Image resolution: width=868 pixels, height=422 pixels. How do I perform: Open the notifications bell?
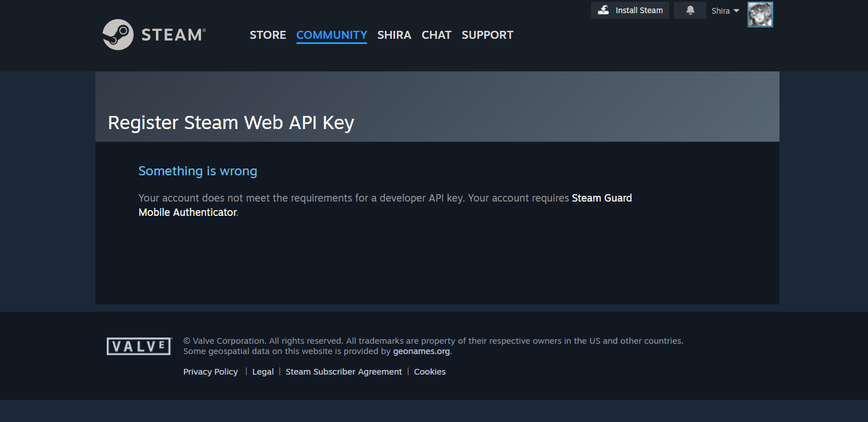tap(690, 10)
